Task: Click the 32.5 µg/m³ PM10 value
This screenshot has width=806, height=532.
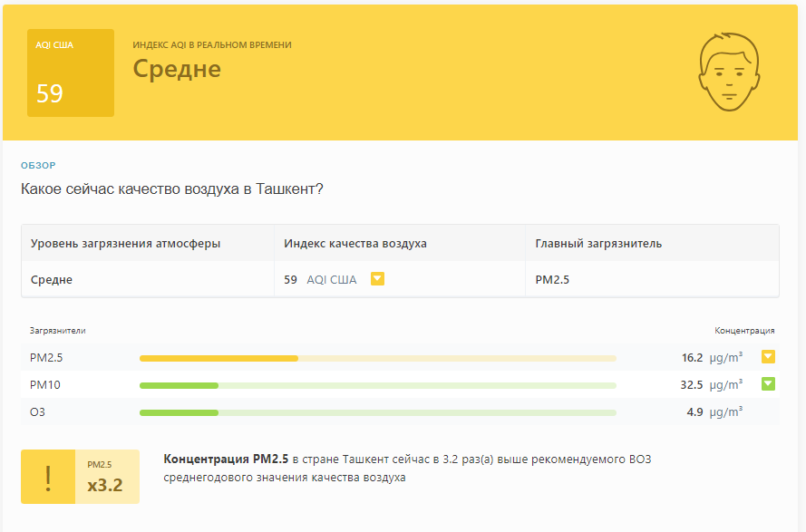Action: click(x=712, y=384)
